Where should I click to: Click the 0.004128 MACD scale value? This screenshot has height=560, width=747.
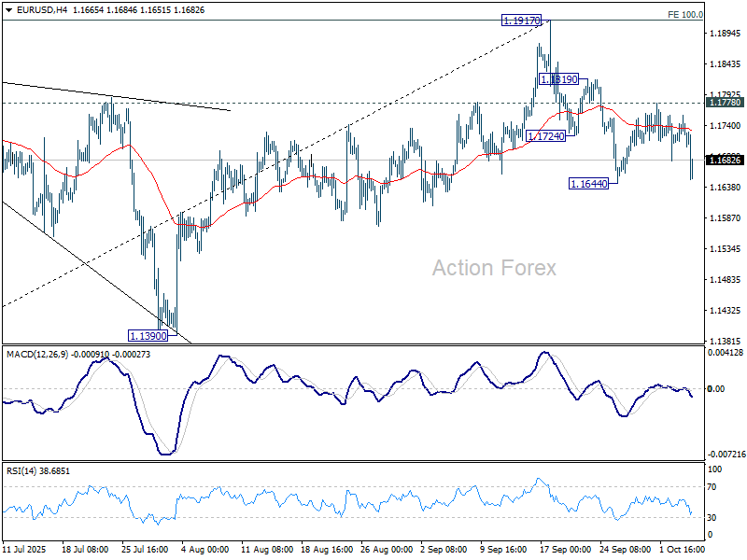(726, 352)
